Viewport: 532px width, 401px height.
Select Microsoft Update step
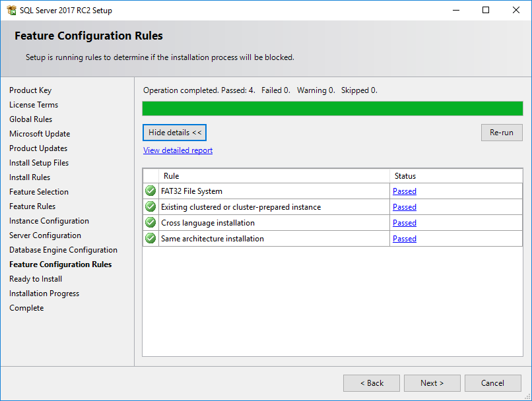[40, 134]
